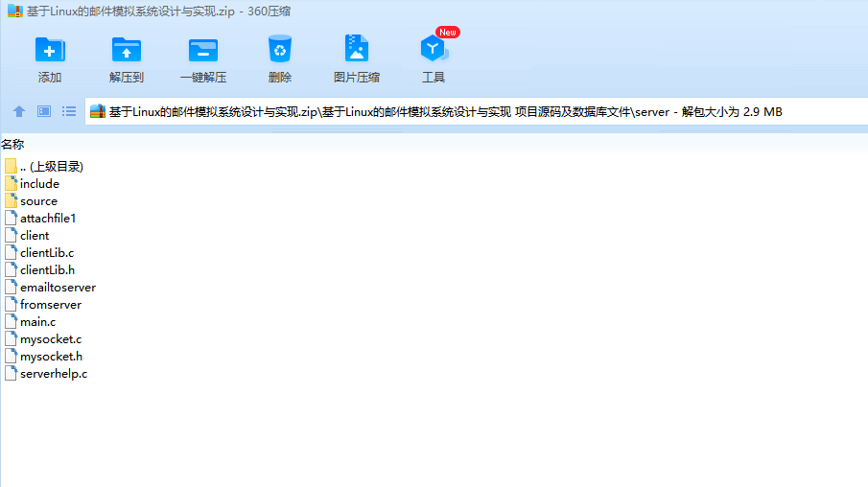Click the source folder icon

point(11,201)
